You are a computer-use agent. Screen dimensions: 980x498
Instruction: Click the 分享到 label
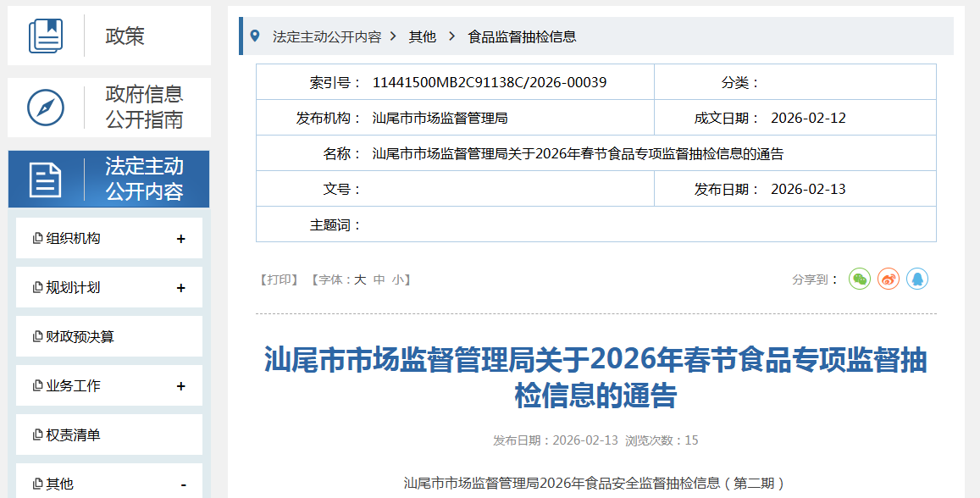click(x=815, y=279)
